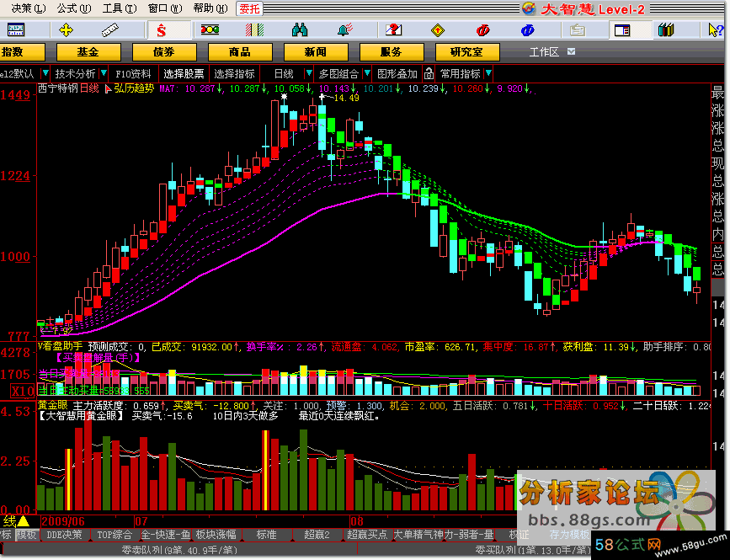This screenshot has width=730, height=560.
Task: Select the TOP综合 bottom tab
Action: pos(115,535)
